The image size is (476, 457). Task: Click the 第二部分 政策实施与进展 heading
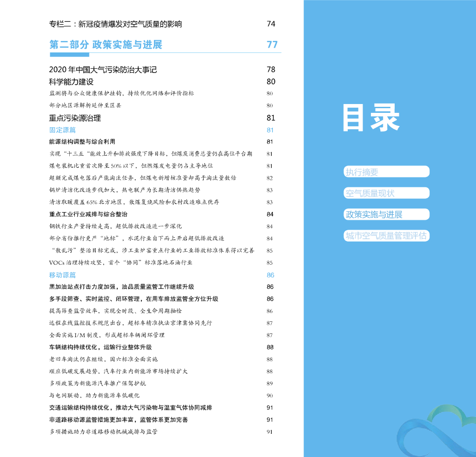106,45
